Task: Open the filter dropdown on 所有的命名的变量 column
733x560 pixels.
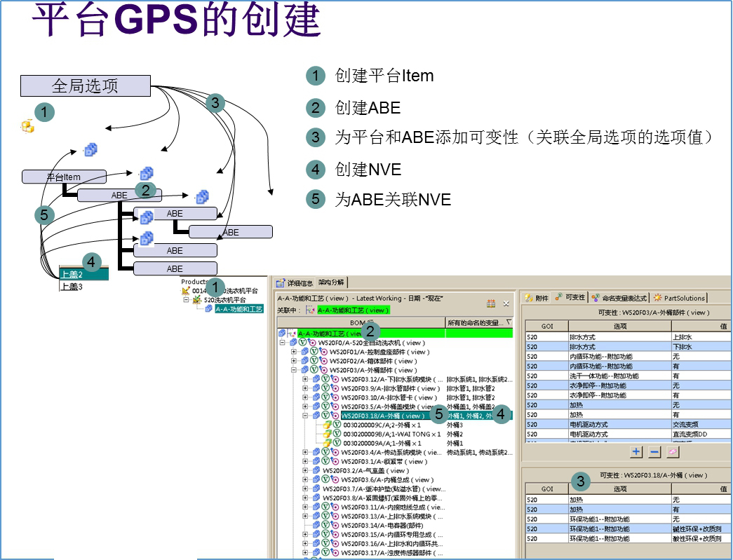Action: coord(509,322)
